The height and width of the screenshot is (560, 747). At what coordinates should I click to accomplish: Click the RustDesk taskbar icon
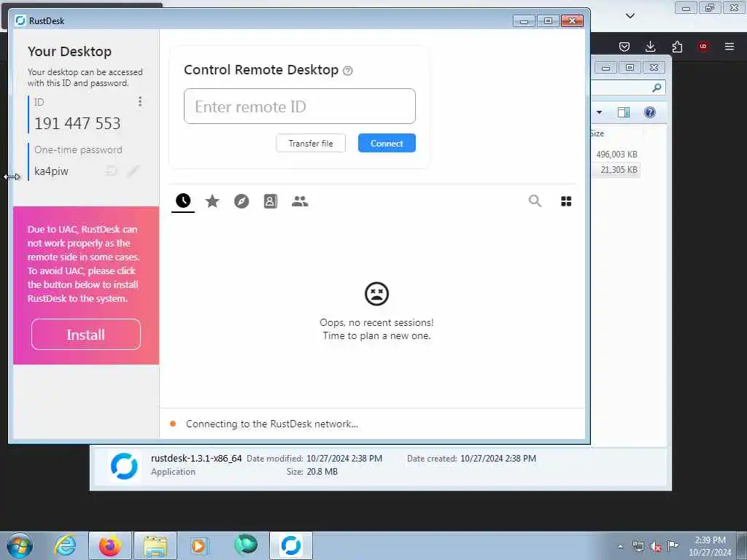tap(291, 545)
